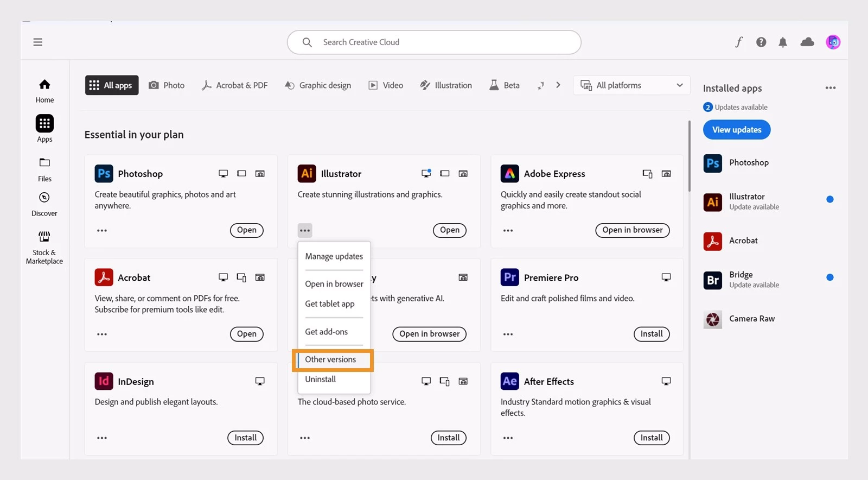Screen dimensions: 868x480
Task: Choose Get add-ons menu entry
Action: point(327,332)
